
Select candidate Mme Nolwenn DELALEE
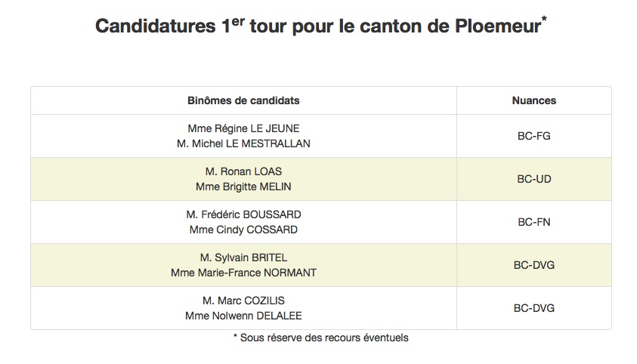pos(243,316)
